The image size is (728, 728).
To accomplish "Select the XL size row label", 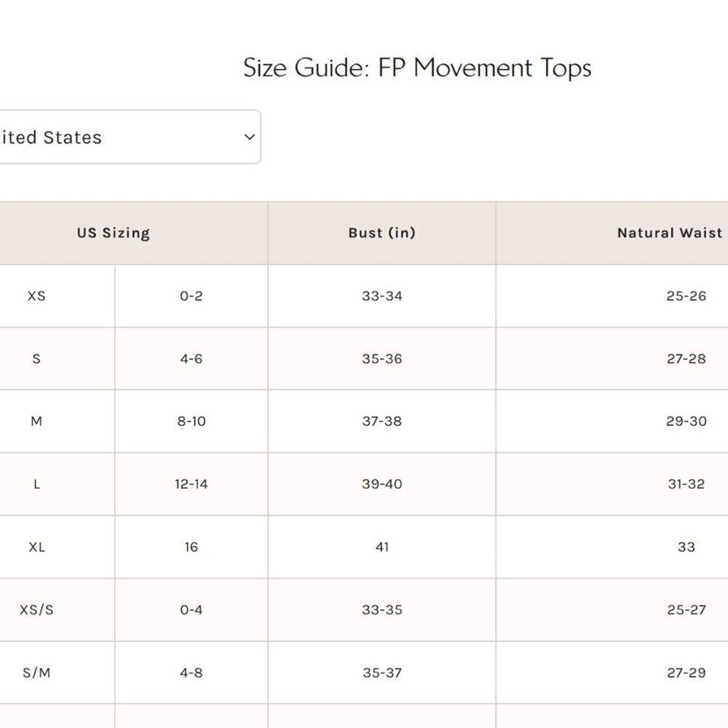I will (36, 547).
